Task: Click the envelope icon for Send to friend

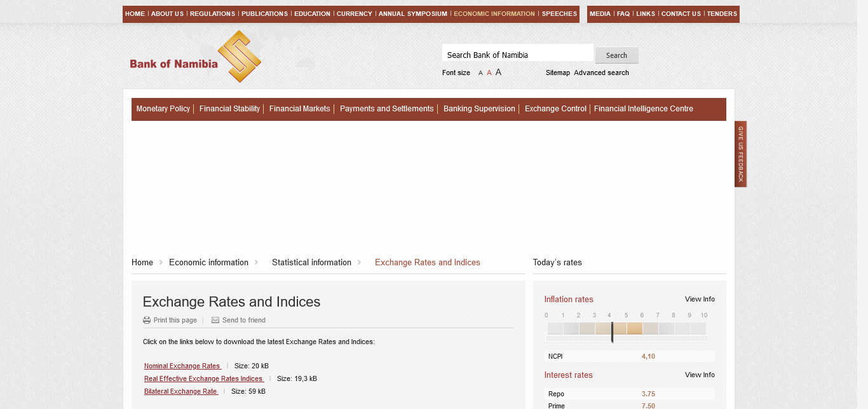Action: tap(215, 320)
